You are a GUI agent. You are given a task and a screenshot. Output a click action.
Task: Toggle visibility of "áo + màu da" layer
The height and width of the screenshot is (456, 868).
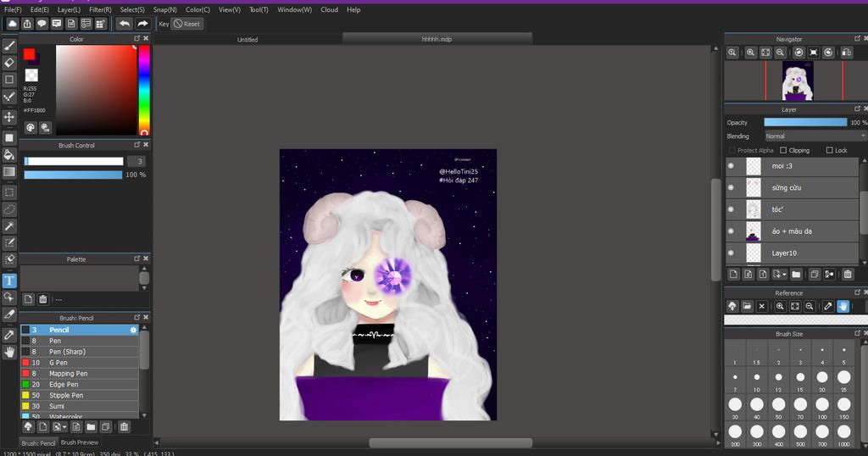[x=731, y=231]
